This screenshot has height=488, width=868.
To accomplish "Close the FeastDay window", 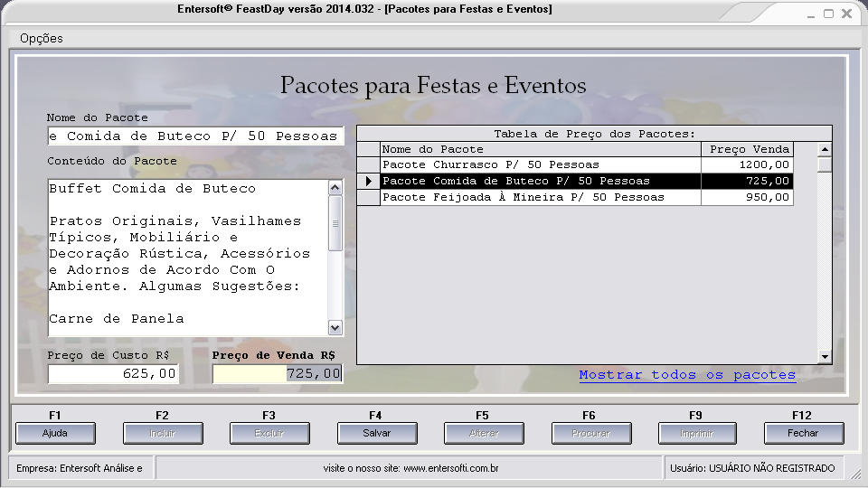I will tap(847, 14).
